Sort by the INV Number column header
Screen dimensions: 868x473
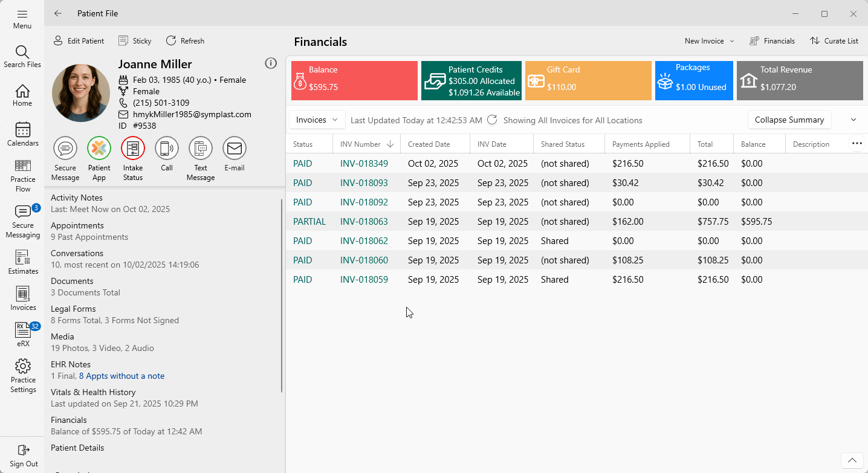coord(360,144)
